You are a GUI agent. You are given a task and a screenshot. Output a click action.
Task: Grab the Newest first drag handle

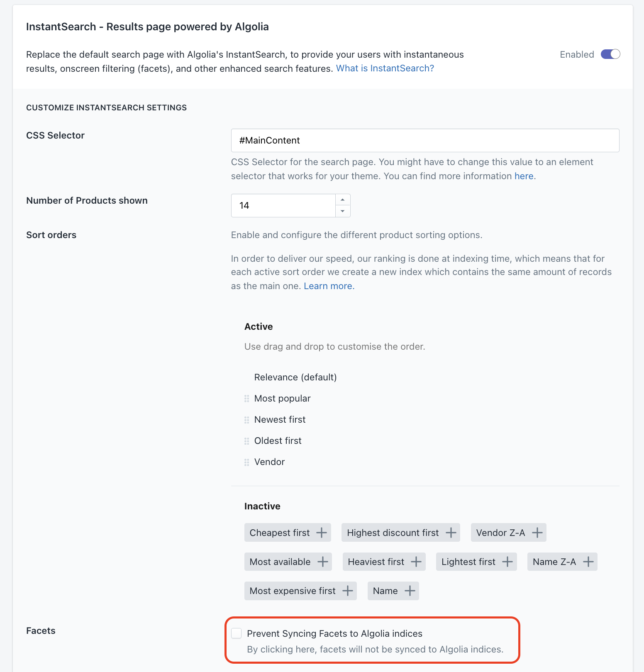pos(246,420)
